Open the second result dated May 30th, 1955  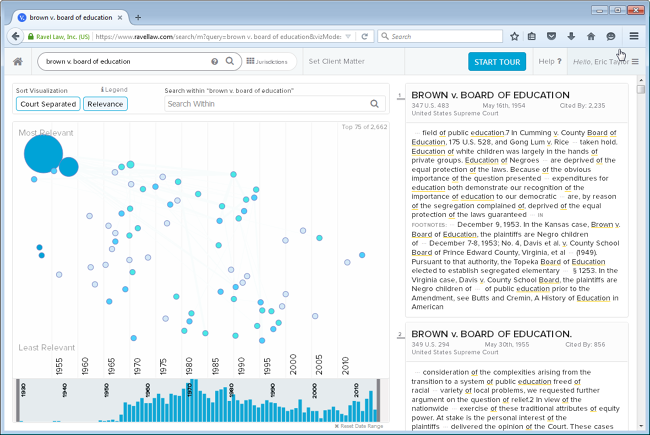[492, 334]
